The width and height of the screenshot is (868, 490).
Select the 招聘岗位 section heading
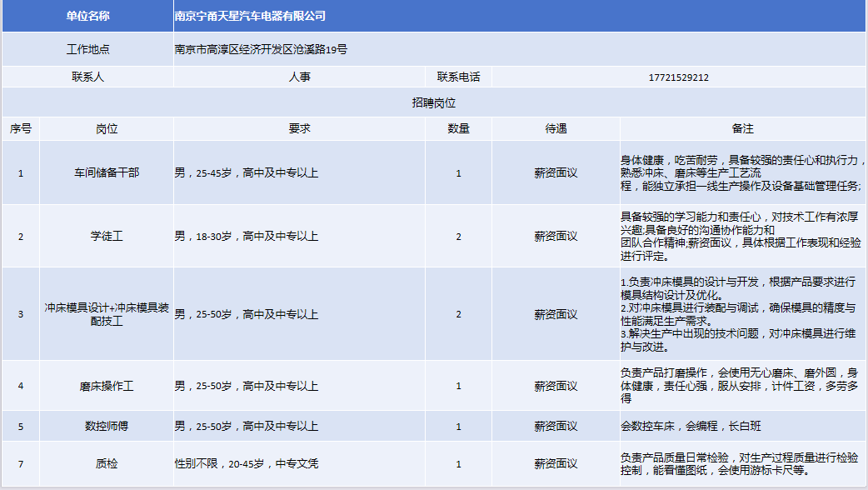(x=433, y=102)
